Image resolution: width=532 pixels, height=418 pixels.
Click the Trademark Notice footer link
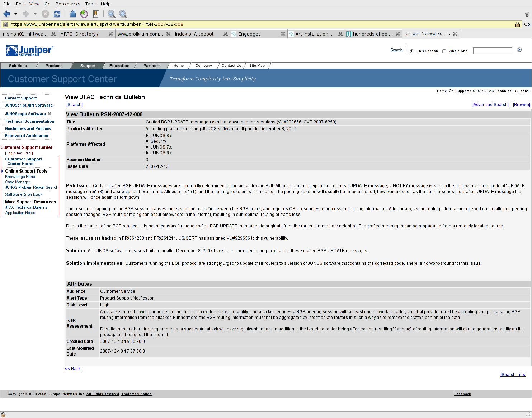[137, 394]
